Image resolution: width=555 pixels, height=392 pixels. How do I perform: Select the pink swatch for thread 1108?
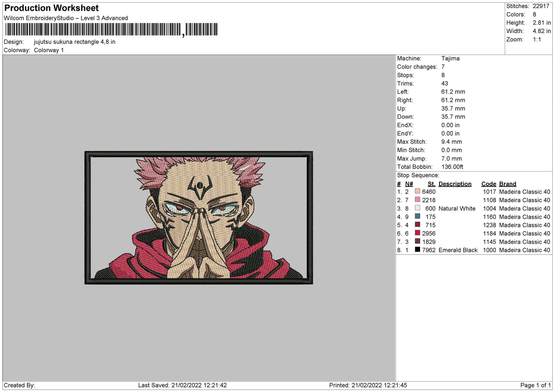pyautogui.click(x=417, y=200)
